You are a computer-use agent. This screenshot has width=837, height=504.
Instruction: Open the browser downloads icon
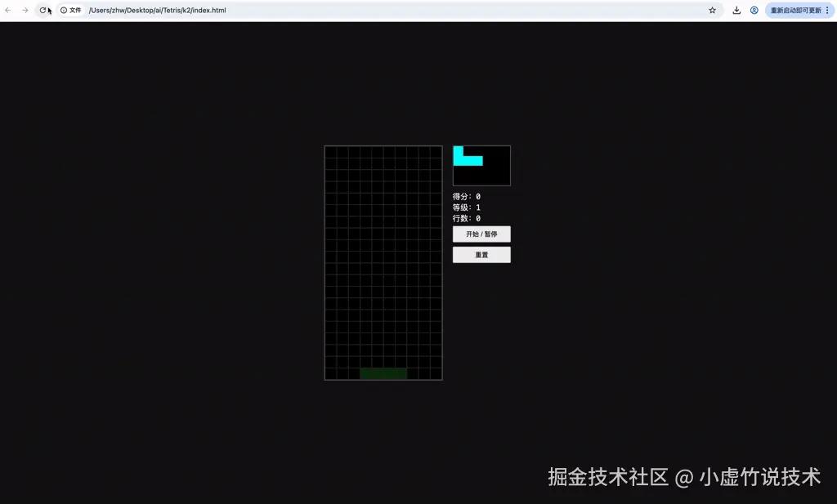point(735,10)
